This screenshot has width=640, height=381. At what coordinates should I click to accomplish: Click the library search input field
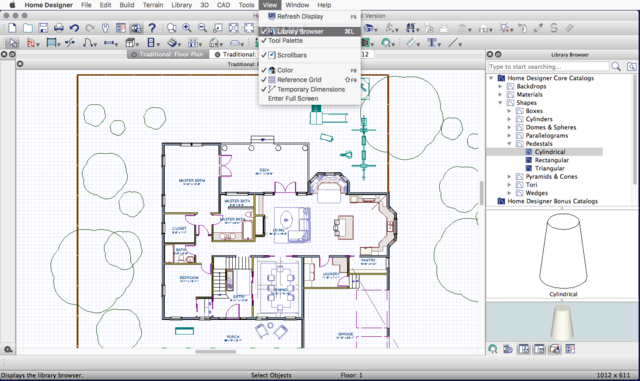tap(548, 66)
